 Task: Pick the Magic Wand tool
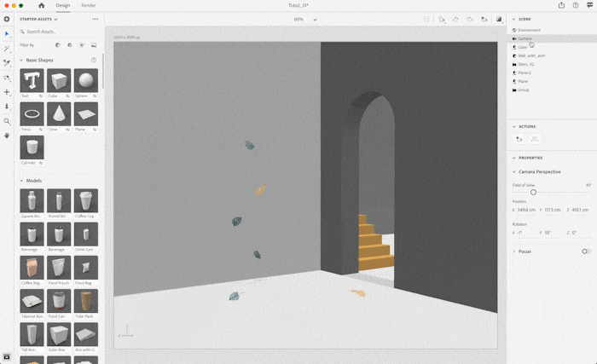[x=7, y=49]
